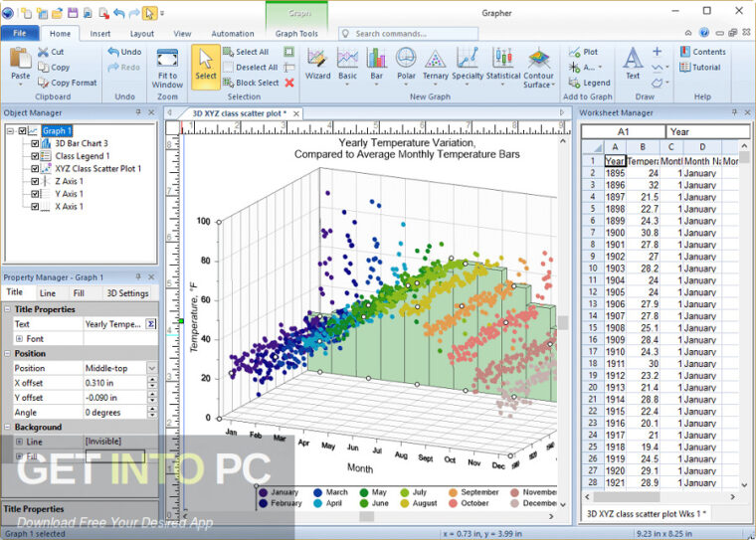Screen dimensions: 756x540
Task: Expand the Font property
Action: [19, 338]
